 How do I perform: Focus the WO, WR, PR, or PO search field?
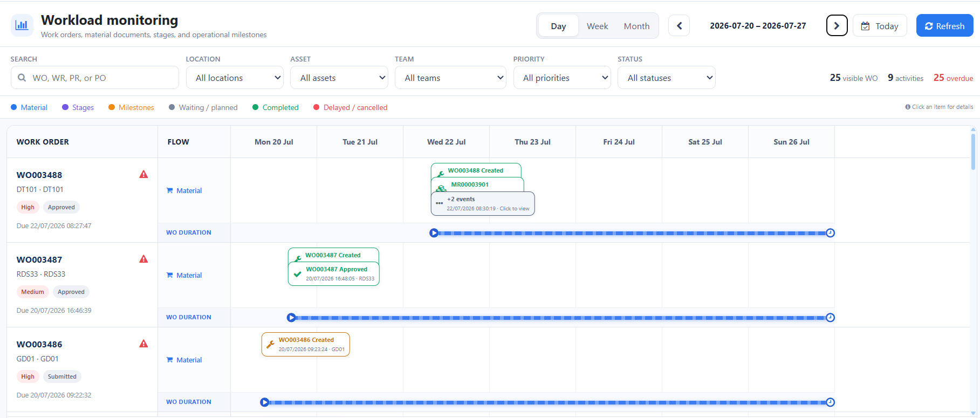(x=95, y=78)
